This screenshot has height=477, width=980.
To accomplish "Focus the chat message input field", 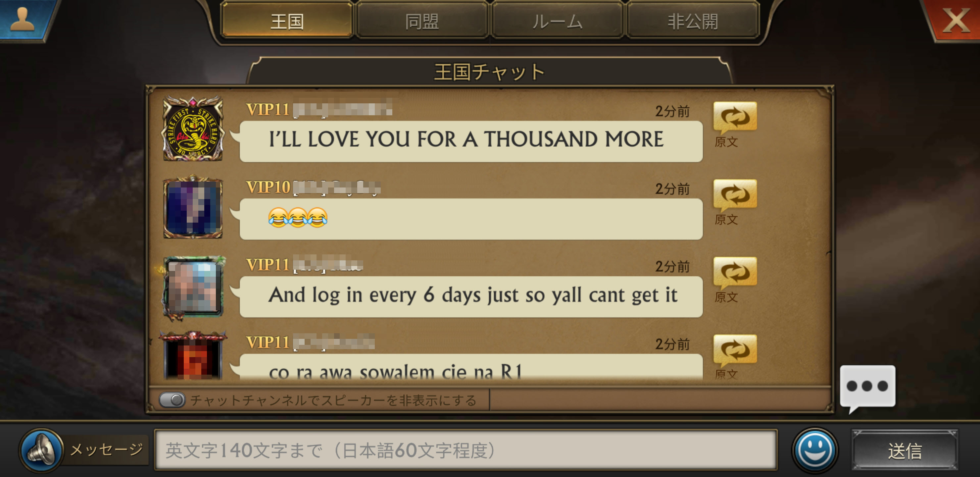I will [466, 450].
